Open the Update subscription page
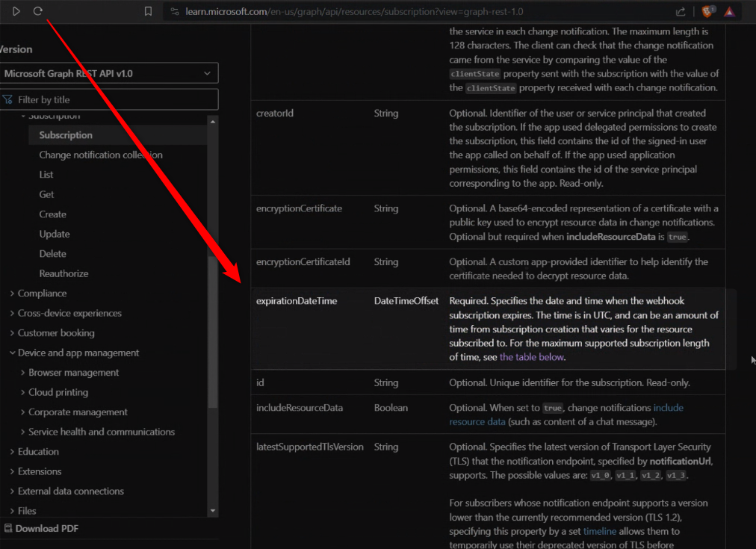Image resolution: width=756 pixels, height=549 pixels. (55, 234)
